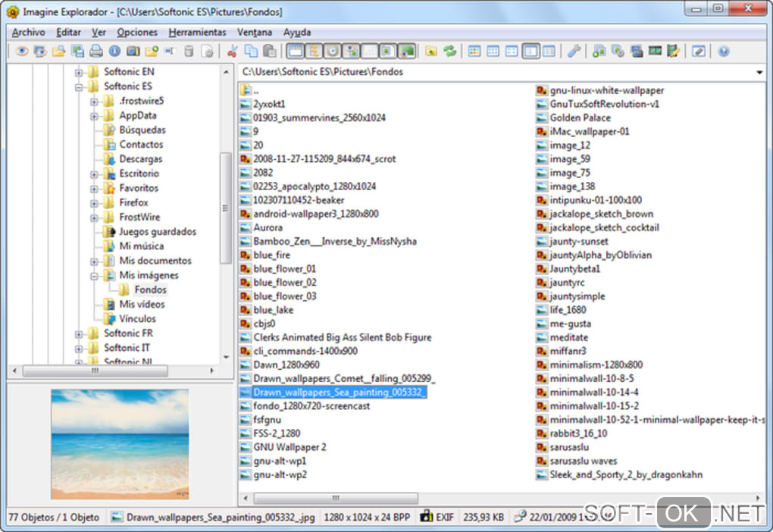This screenshot has width=773, height=532.
Task: Click the open-folder toolbar icon
Action: coord(58,52)
